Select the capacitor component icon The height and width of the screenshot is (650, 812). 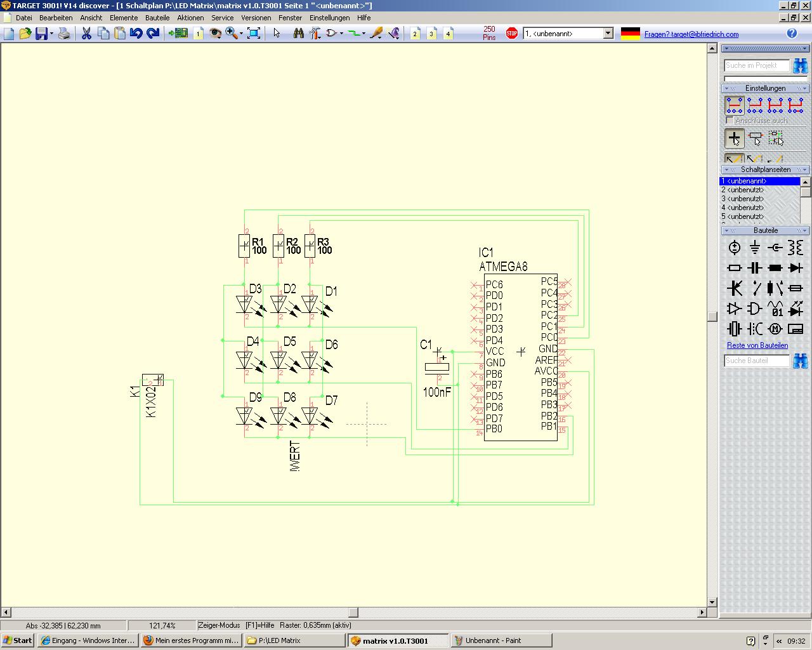coord(754,268)
